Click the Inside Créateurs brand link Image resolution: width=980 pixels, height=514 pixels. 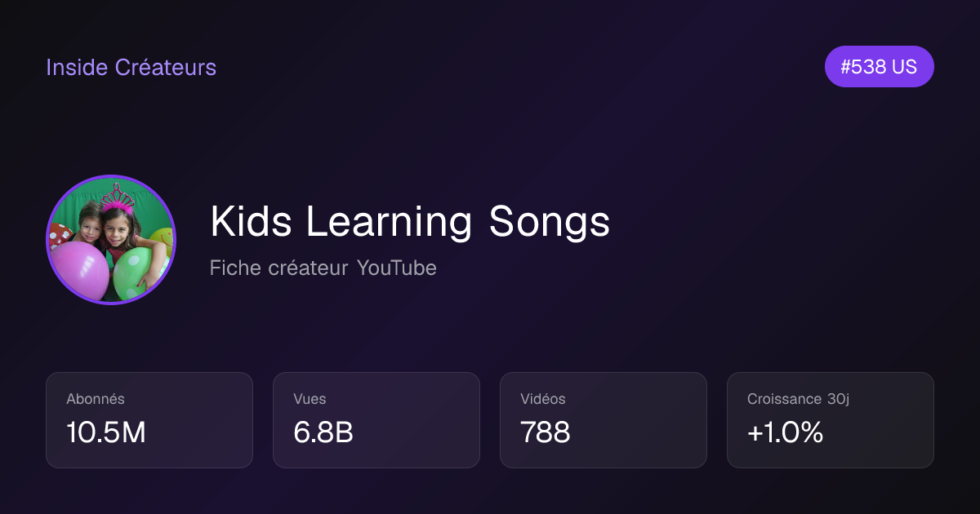[x=131, y=67]
